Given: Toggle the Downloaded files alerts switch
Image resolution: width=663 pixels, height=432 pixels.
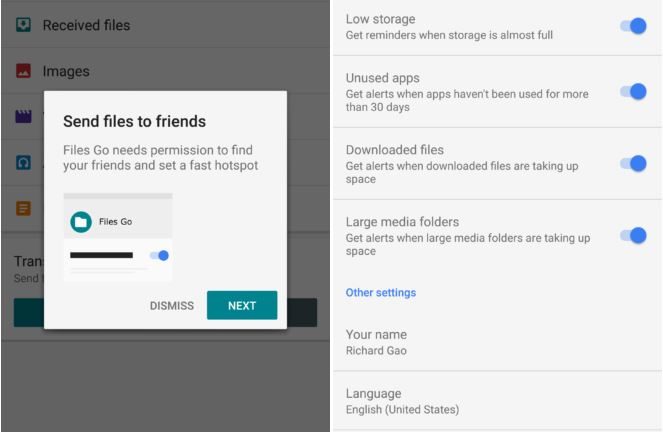Looking at the screenshot, I should click(633, 163).
